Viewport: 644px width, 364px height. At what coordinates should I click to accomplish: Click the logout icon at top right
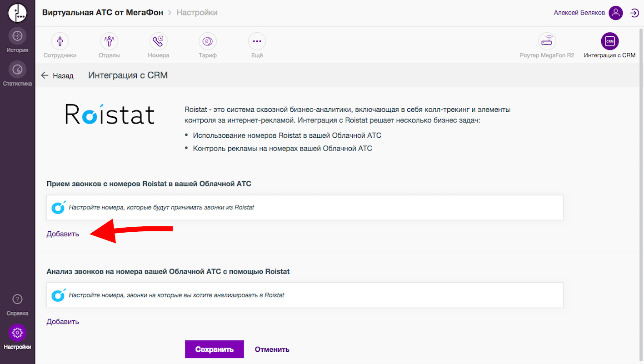coord(634,13)
